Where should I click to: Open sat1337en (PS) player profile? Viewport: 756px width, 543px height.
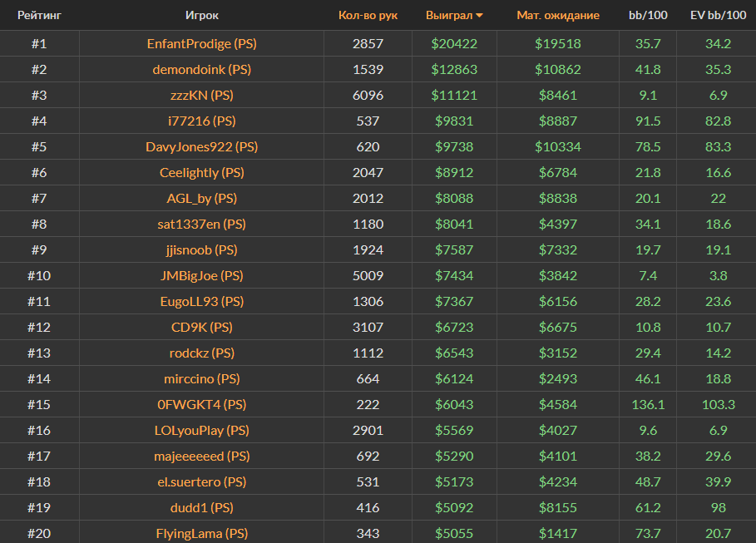[x=202, y=224]
